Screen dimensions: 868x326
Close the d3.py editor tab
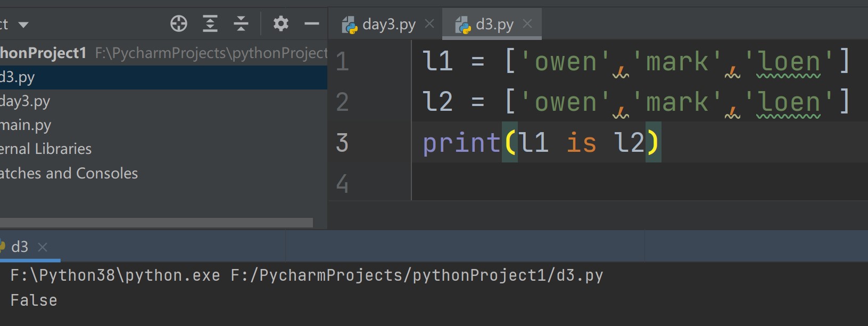[527, 24]
